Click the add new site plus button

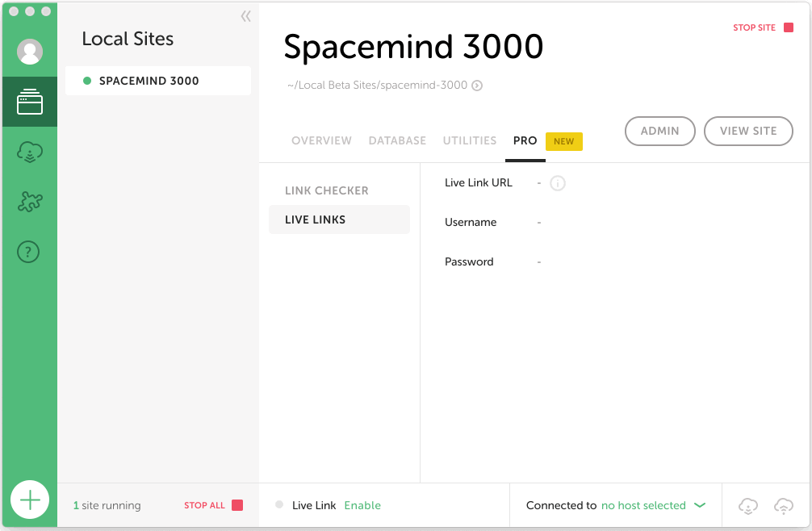[30, 500]
